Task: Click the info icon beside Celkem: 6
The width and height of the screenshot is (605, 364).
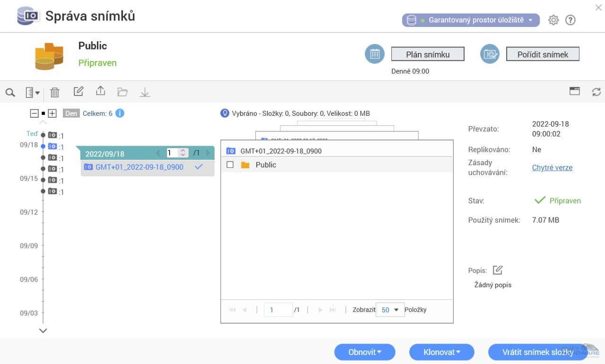Action: point(120,113)
